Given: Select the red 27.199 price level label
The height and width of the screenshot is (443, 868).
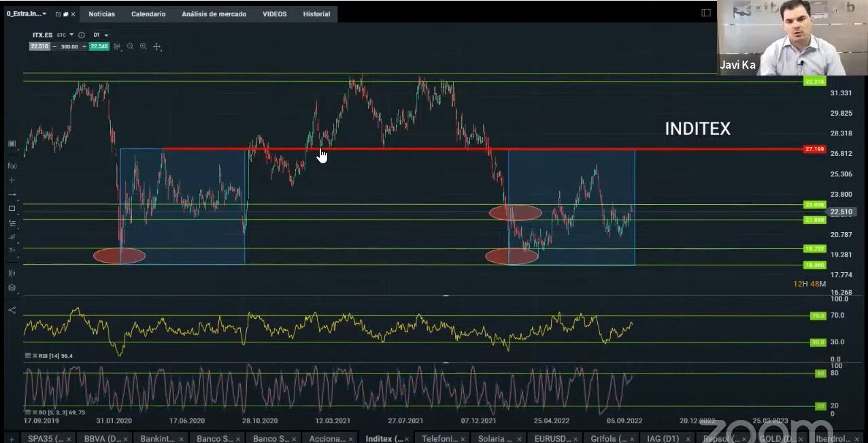Looking at the screenshot, I should pyautogui.click(x=814, y=149).
